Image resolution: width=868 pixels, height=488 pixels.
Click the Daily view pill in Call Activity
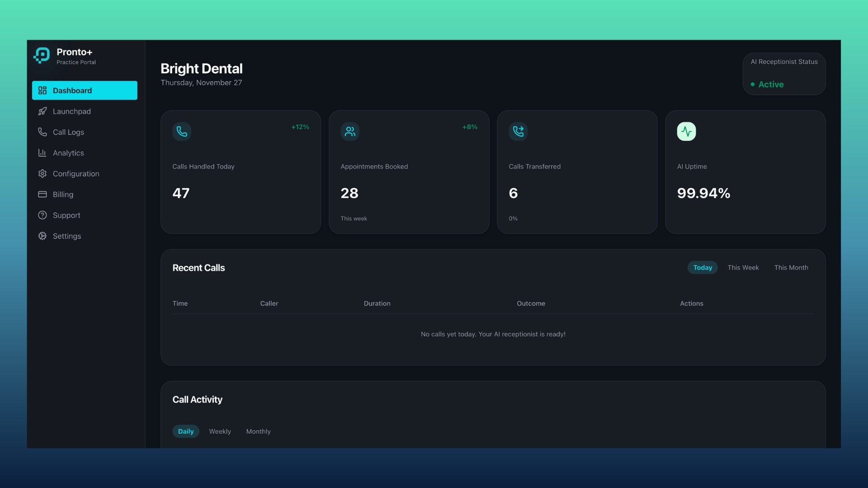186,432
